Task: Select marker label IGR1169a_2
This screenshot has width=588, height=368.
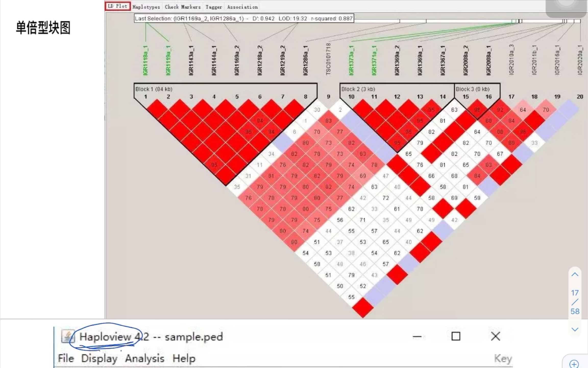Action: (x=237, y=61)
